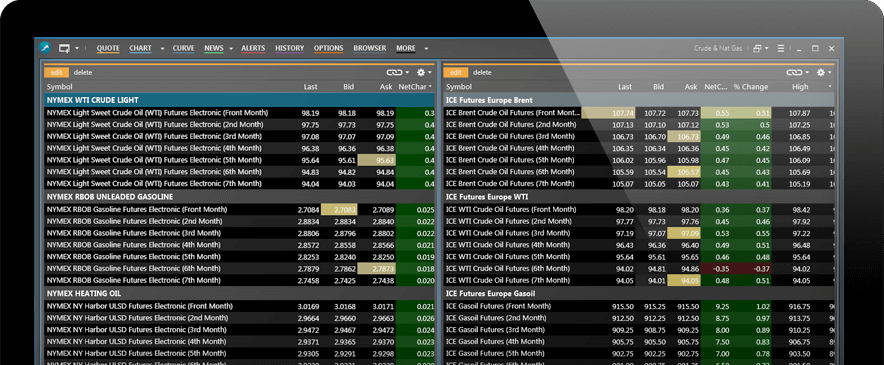
Task: Click highlighted ask 95.63 cell
Action: 377,160
